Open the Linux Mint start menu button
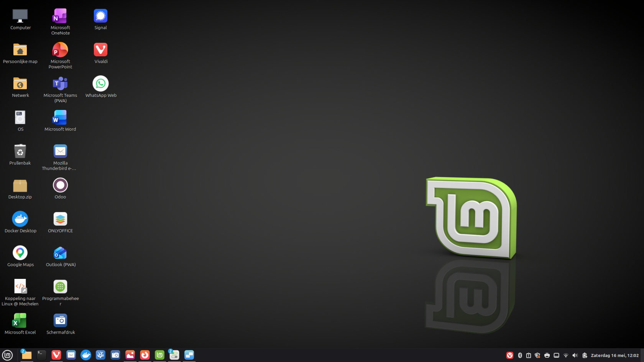This screenshot has width=644, height=362. pos(8,355)
